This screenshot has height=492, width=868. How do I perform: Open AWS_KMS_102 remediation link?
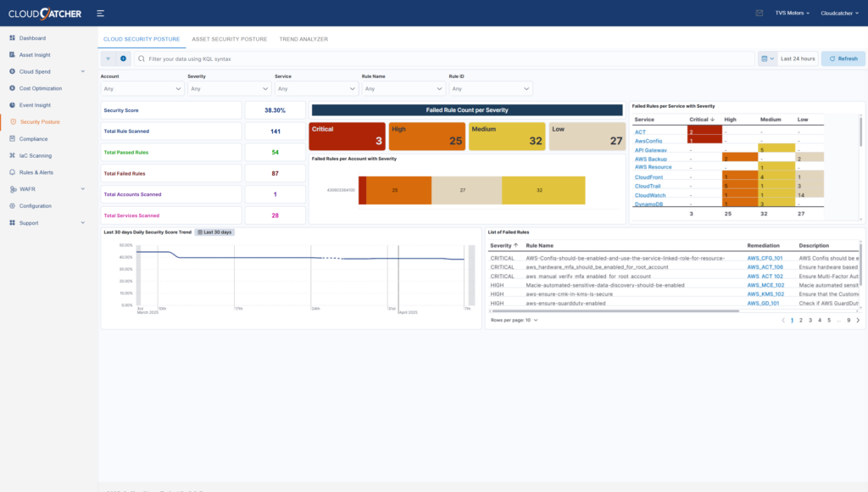coord(765,294)
